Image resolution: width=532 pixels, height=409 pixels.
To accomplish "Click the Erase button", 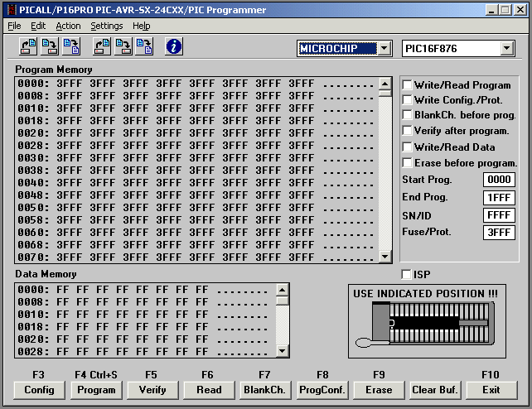I will click(x=379, y=390).
